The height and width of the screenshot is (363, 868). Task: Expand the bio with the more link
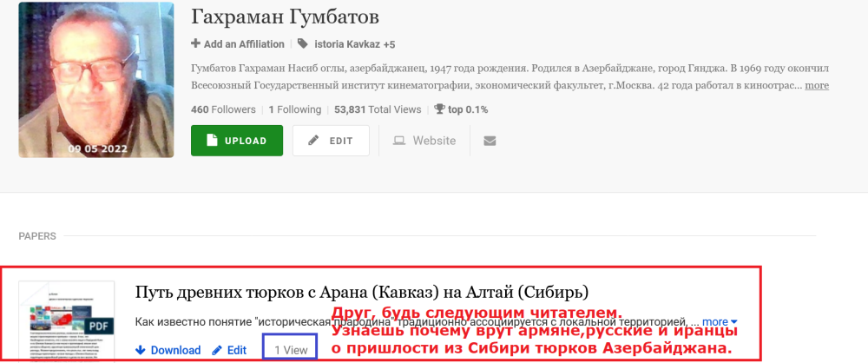817,85
